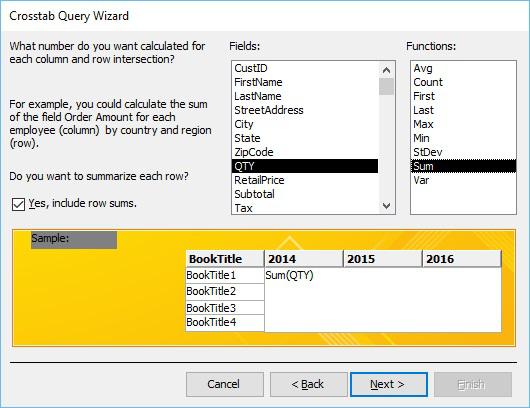Viewport: 530px width, 408px height.
Task: Click the BookTitle sample header
Action: (225, 259)
